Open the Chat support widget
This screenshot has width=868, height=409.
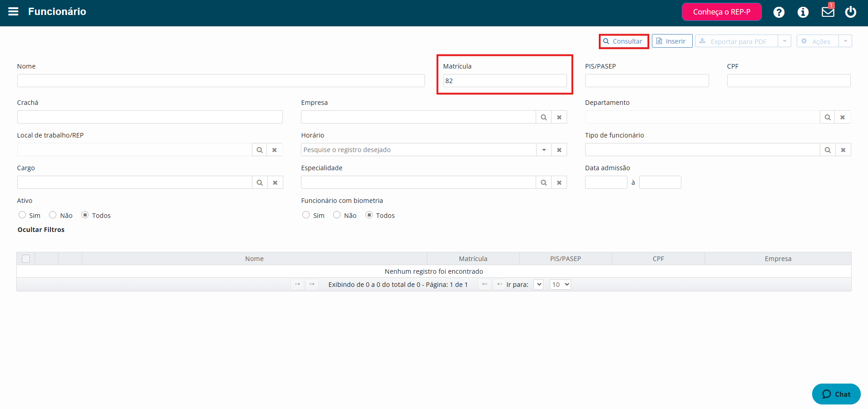point(836,394)
